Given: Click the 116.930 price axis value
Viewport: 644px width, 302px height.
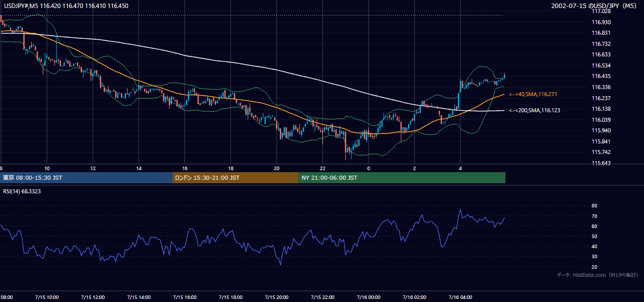Looking at the screenshot, I should coord(602,22).
